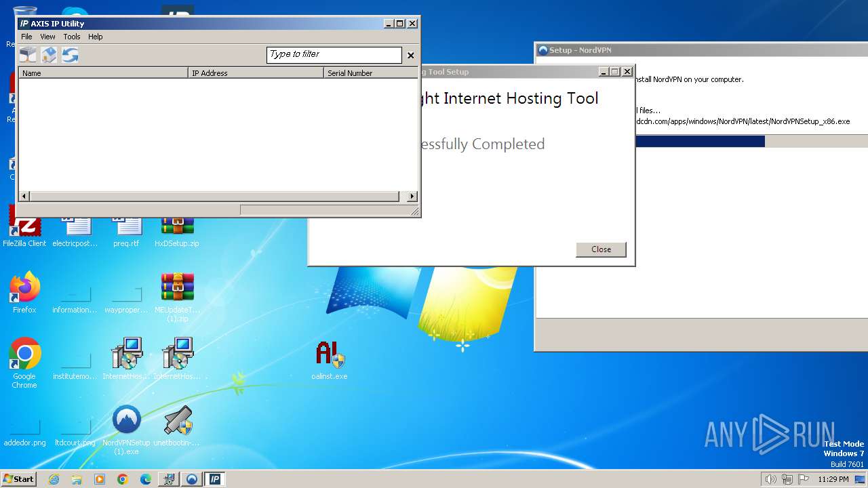Screen dimensions: 868x488
Task: Select NordVPNSetup (1).exe desktop icon
Action: (x=126, y=430)
